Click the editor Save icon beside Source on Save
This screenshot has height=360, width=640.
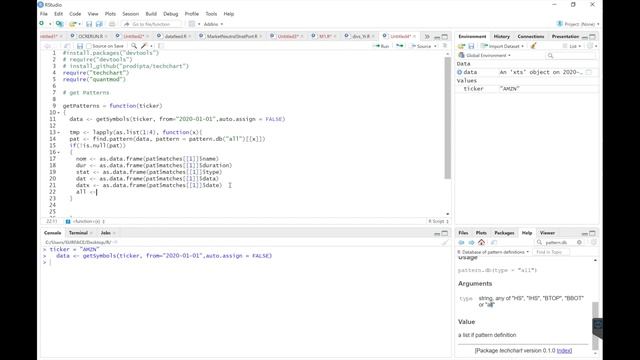[80, 46]
